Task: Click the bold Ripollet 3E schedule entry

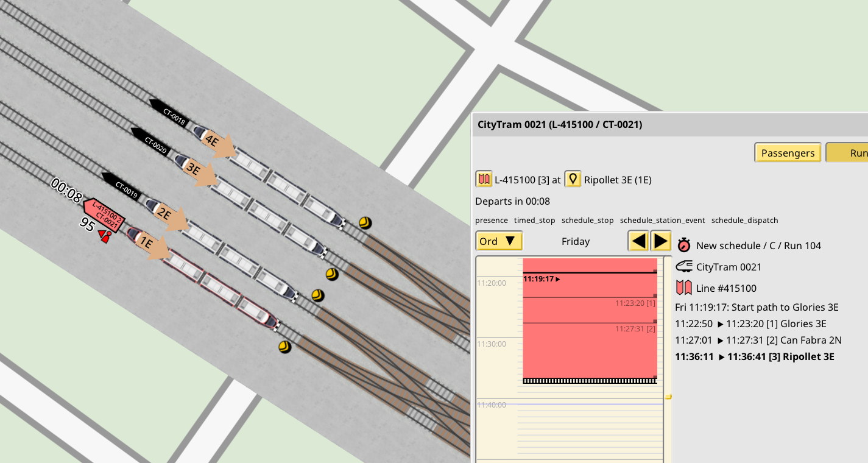Action: tap(755, 356)
